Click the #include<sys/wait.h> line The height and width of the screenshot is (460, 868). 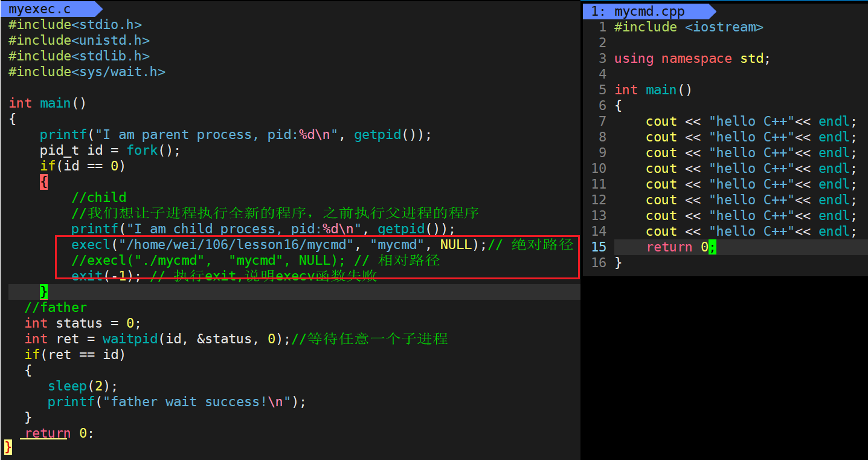87,72
